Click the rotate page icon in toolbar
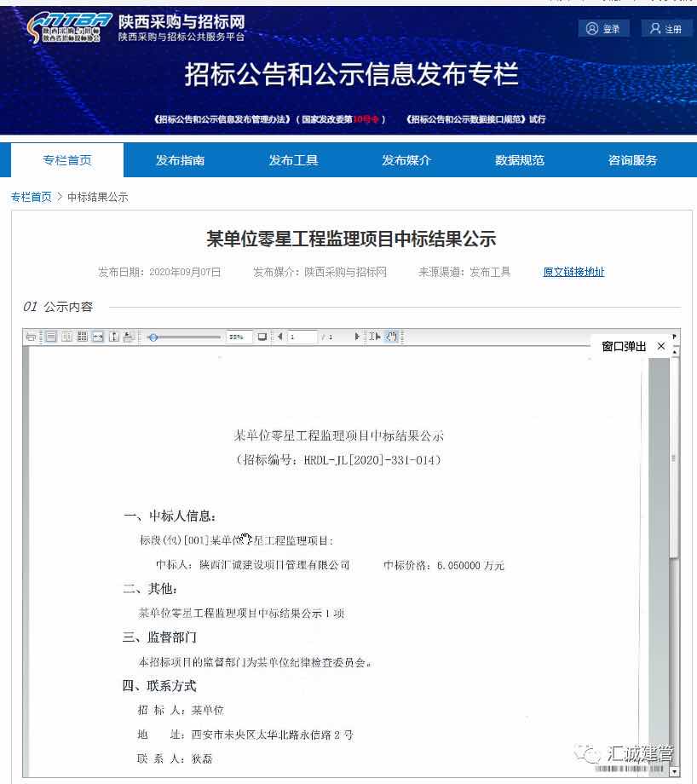Viewport: 697px width, 784px height. [129, 337]
